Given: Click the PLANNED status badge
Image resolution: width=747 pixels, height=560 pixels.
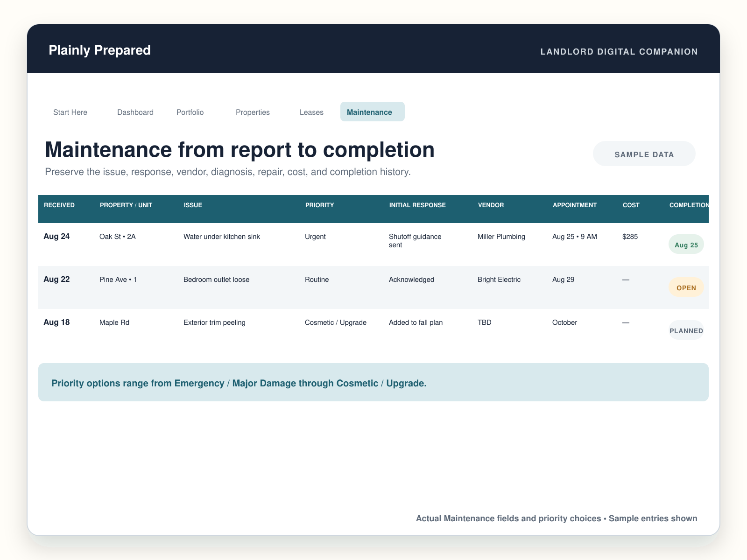Looking at the screenshot, I should pos(686,330).
